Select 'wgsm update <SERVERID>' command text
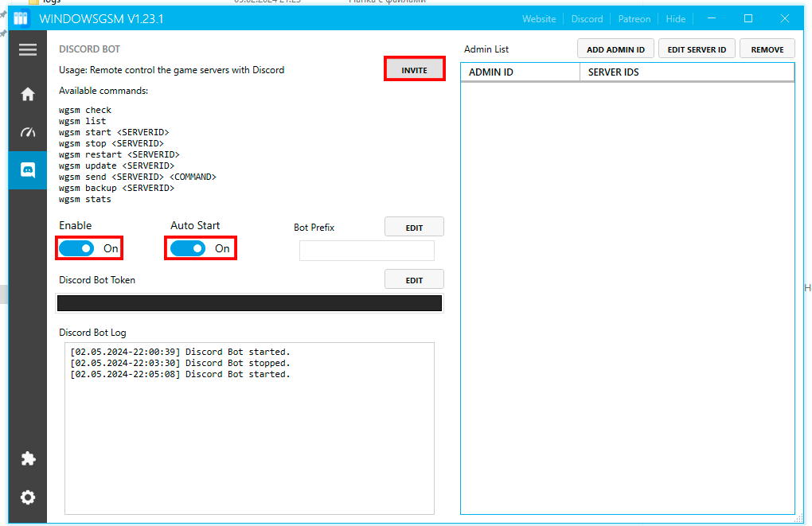This screenshot has height=526, width=812. point(116,166)
